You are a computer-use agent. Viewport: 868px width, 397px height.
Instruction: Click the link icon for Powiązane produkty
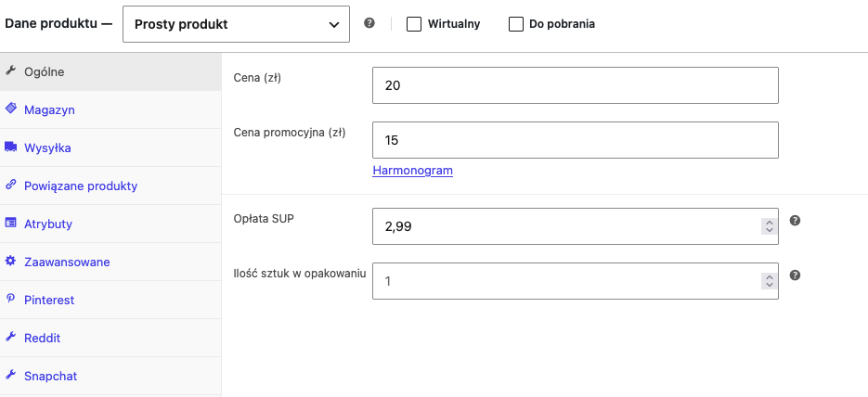click(10, 186)
